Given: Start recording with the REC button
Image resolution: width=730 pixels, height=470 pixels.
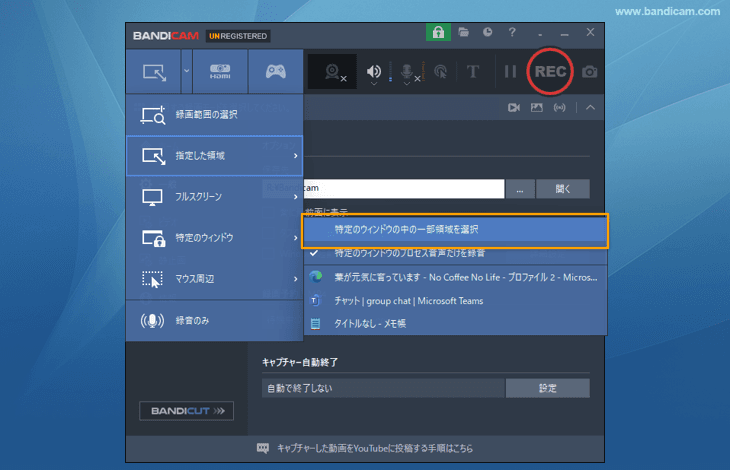Looking at the screenshot, I should (x=550, y=71).
